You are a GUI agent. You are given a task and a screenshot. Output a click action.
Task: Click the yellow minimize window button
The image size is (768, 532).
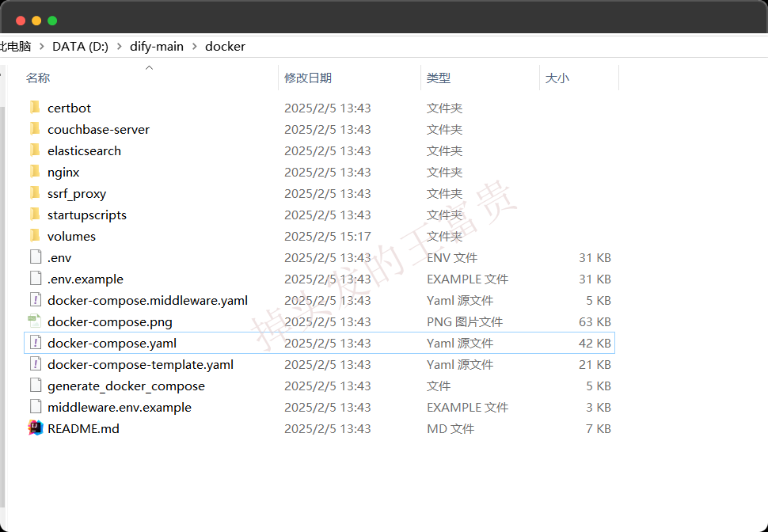(x=36, y=21)
